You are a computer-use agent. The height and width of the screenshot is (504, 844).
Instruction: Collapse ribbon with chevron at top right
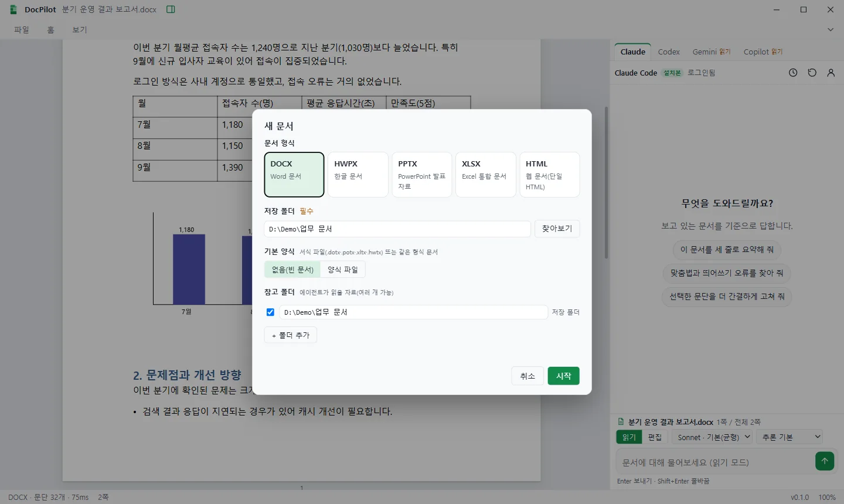830,29
